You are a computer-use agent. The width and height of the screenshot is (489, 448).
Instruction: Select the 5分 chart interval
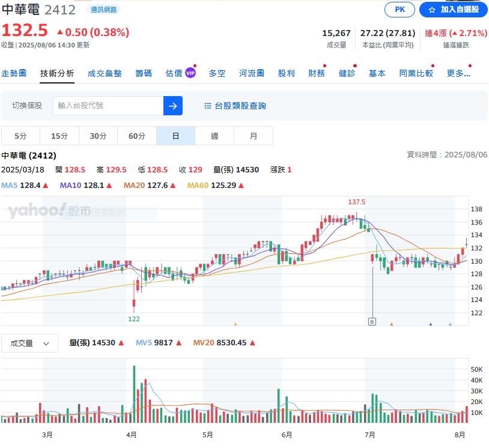pos(20,136)
